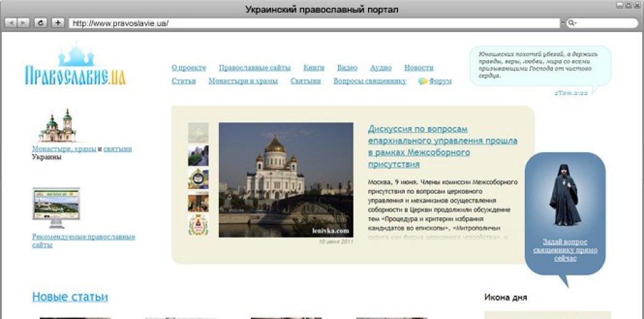The width and height of the screenshot is (644, 319).
Task: Open the О проекте menu link
Action: pyautogui.click(x=188, y=67)
